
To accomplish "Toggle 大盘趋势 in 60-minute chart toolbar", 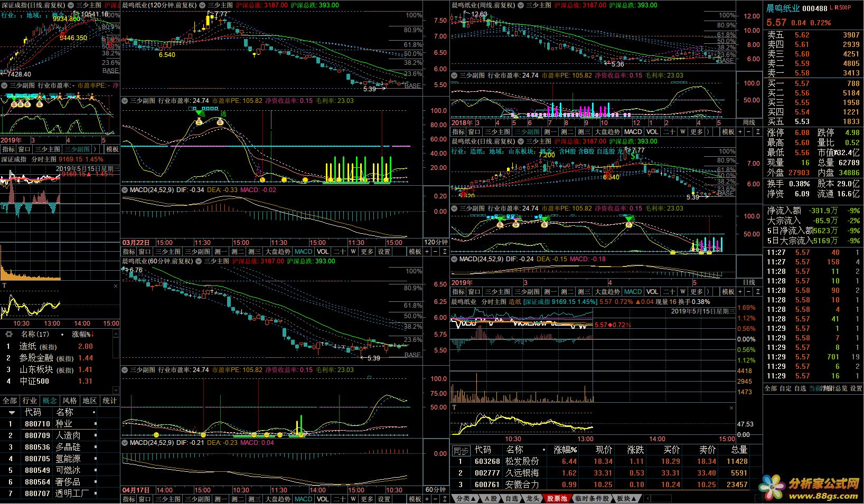I will [278, 499].
